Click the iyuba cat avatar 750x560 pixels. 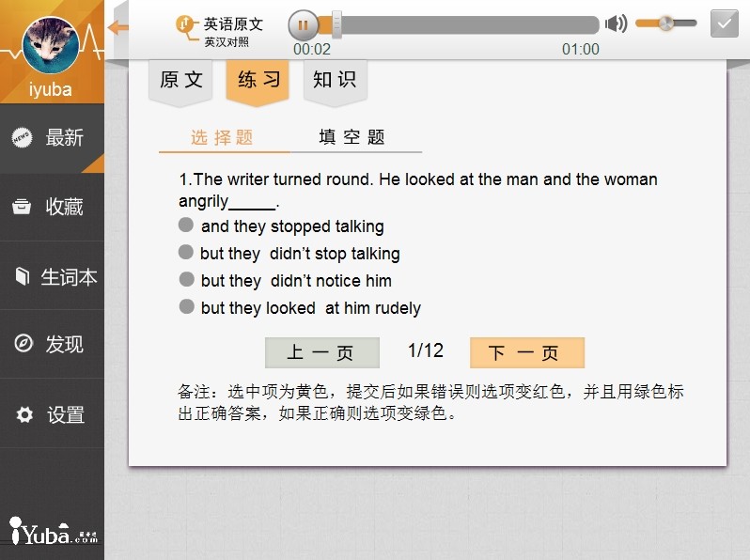(x=50, y=45)
